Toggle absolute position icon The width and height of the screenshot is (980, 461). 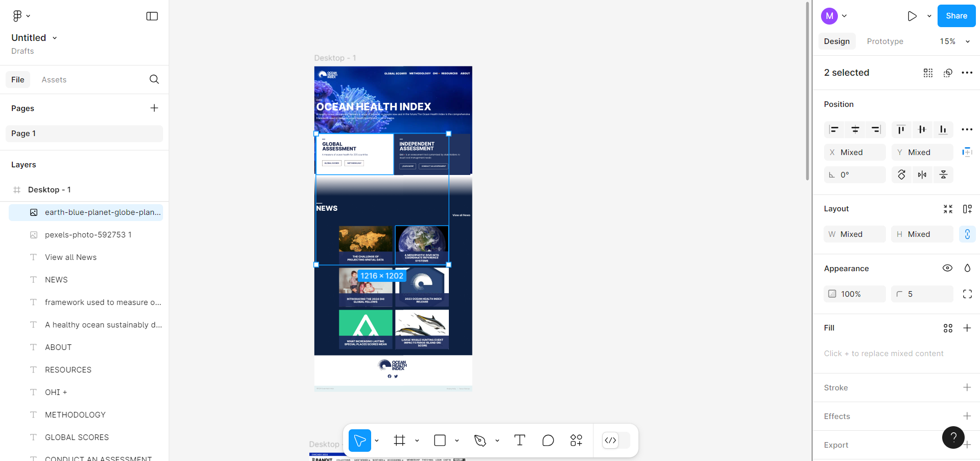tap(967, 152)
